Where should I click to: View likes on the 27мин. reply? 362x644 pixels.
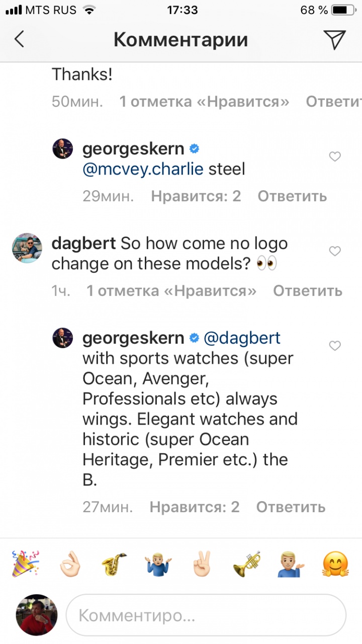194,507
